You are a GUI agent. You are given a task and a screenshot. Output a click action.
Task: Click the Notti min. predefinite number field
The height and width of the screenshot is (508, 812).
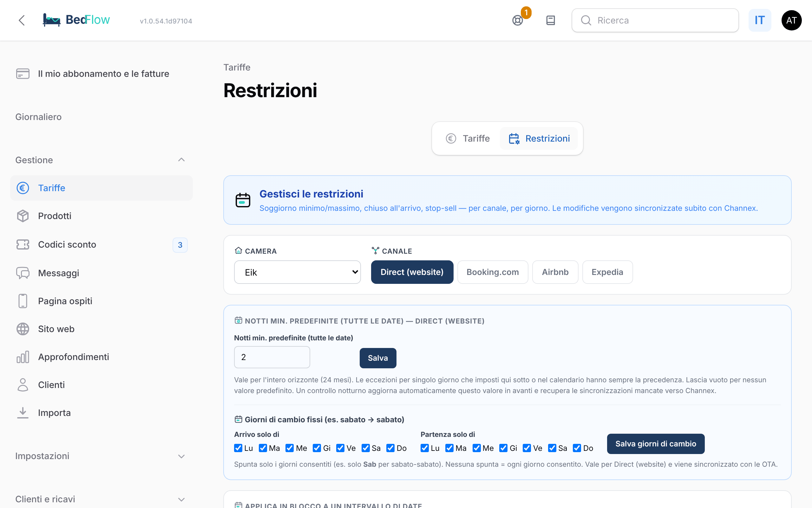pyautogui.click(x=272, y=357)
